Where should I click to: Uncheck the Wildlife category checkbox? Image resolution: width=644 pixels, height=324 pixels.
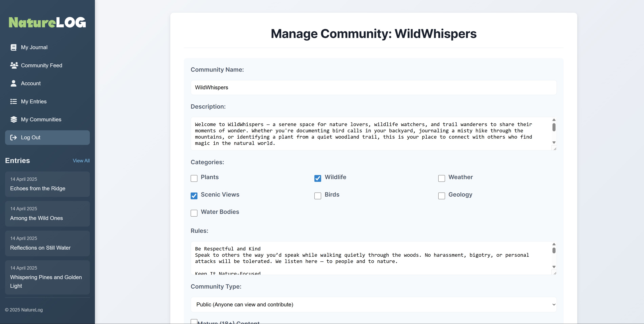317,178
